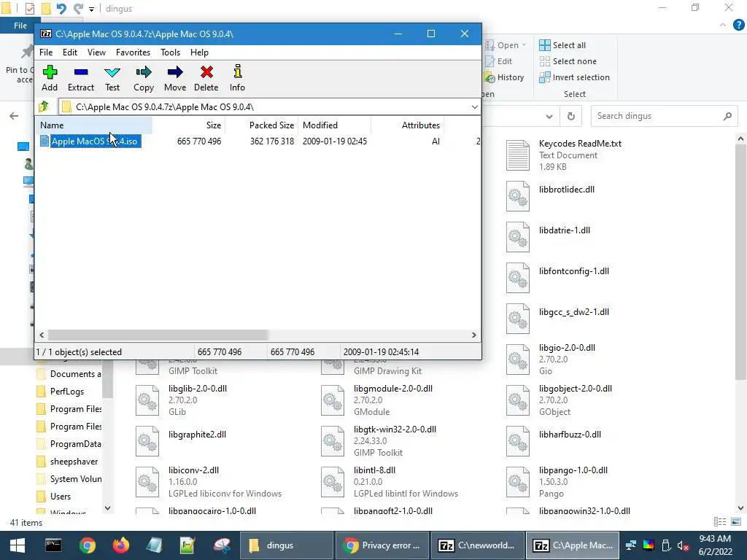The width and height of the screenshot is (747, 560).
Task: Switch to C:\newworld 7-Zip taskbar window
Action: (477, 545)
